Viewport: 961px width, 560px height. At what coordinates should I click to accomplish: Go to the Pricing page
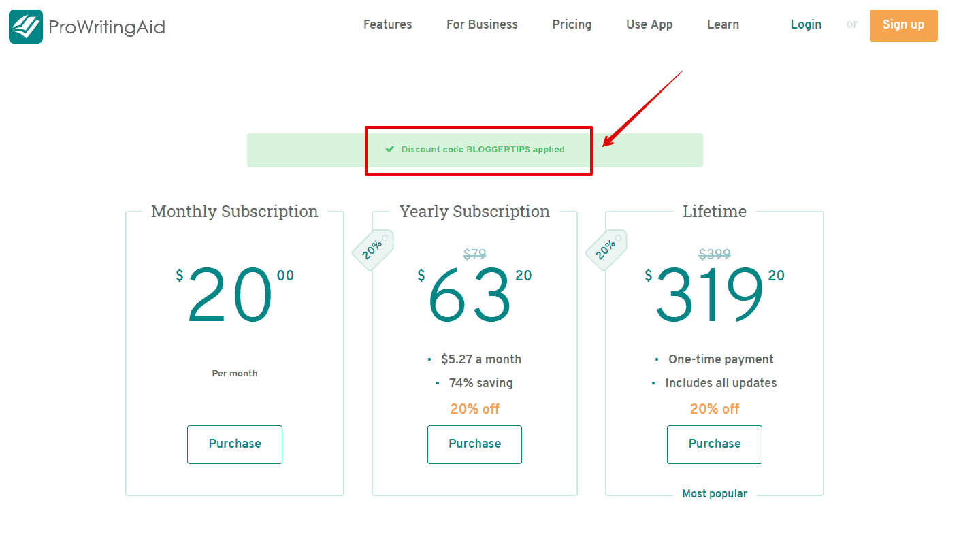[572, 24]
